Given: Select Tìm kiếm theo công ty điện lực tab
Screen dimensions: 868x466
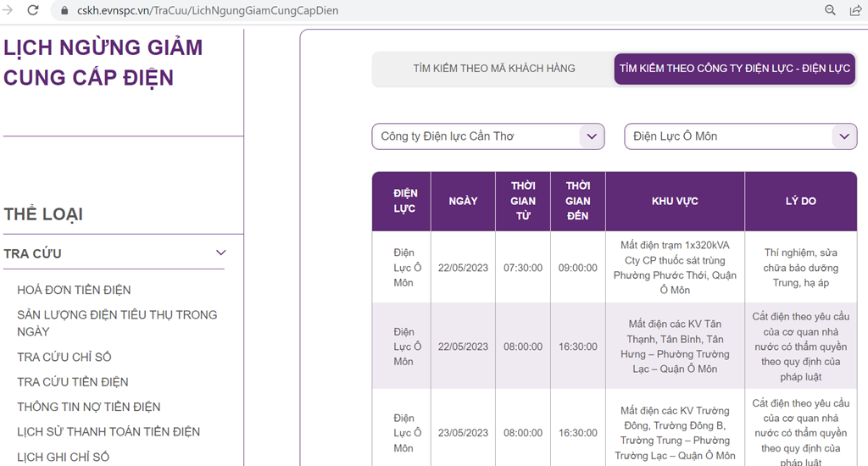Looking at the screenshot, I should tap(734, 69).
